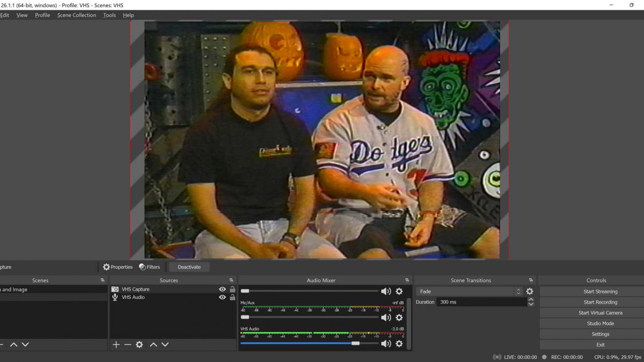Hide the VHS Capture source
This screenshot has width=644, height=362.
[222, 290]
